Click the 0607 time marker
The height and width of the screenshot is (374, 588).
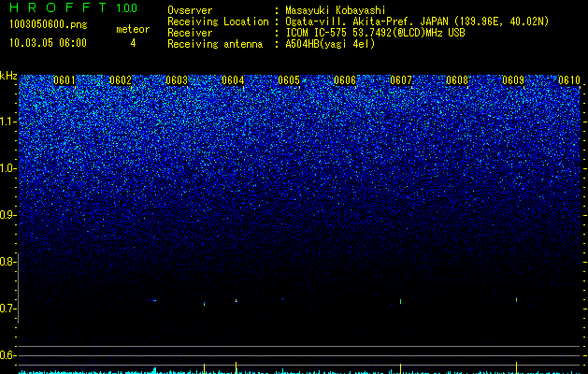point(401,80)
